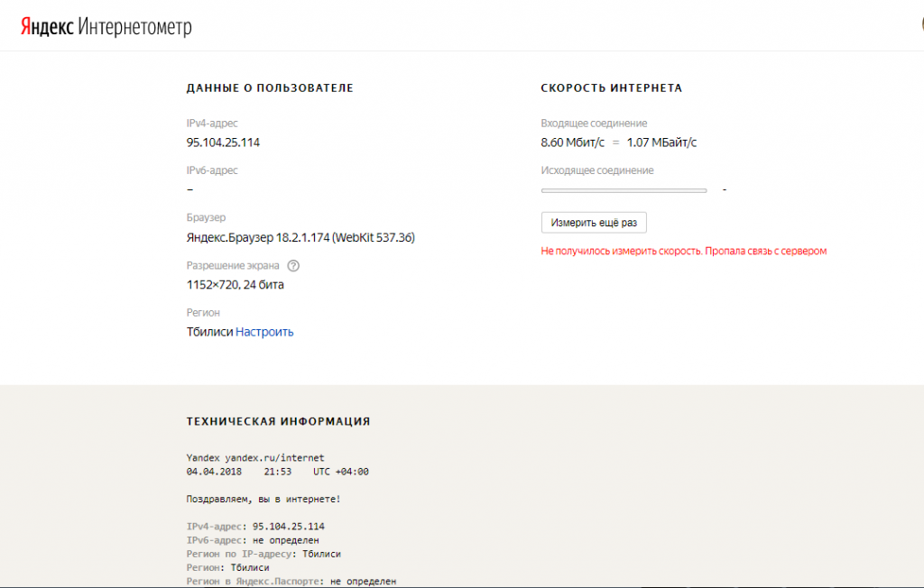Click the question mark icon beside Разрешение экрана
The height and width of the screenshot is (588, 924).
point(292,266)
